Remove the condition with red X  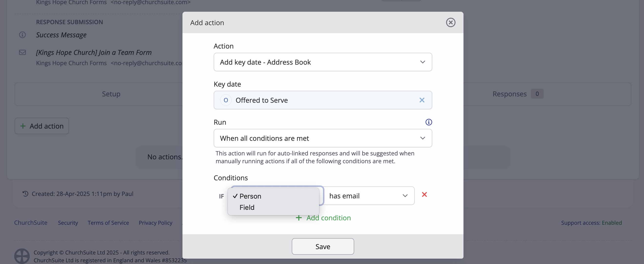[424, 194]
